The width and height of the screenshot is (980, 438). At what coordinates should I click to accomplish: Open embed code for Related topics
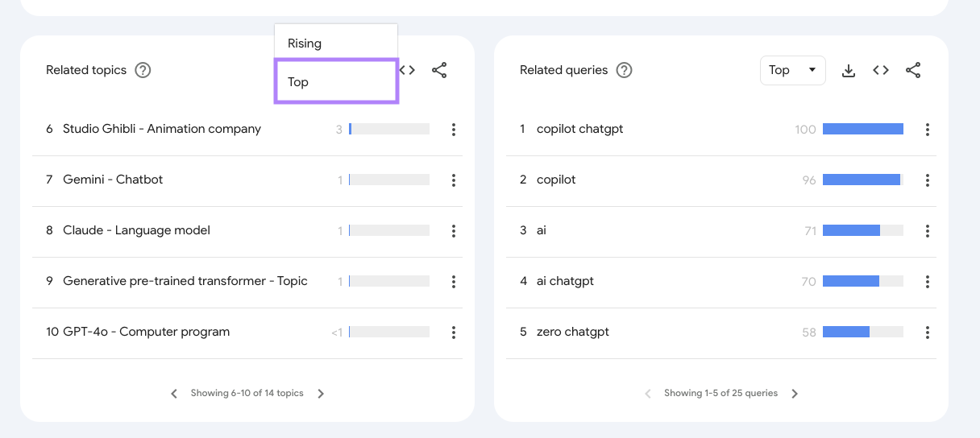tap(408, 71)
